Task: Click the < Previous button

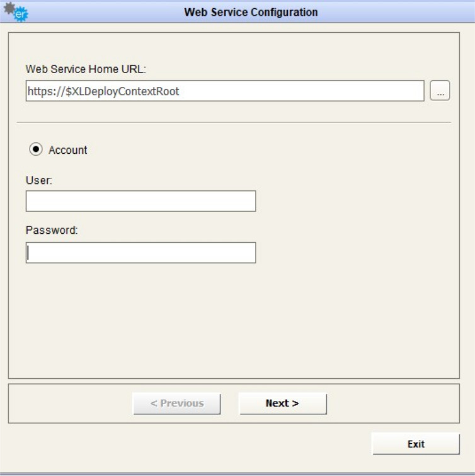Action: (177, 403)
